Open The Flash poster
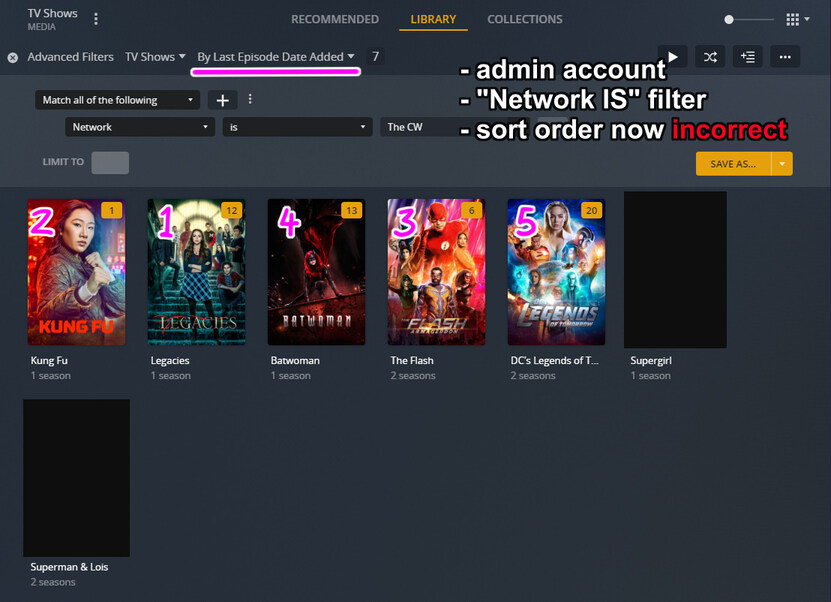The image size is (831, 602). [436, 272]
